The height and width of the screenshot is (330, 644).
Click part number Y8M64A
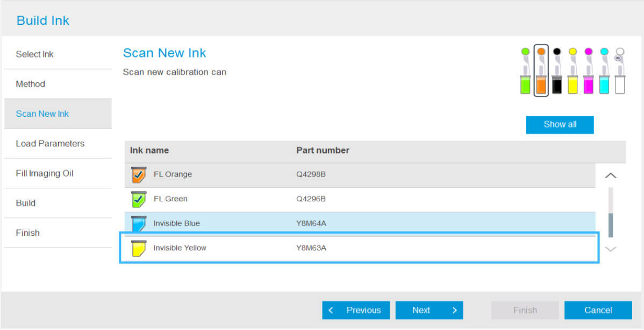click(311, 223)
